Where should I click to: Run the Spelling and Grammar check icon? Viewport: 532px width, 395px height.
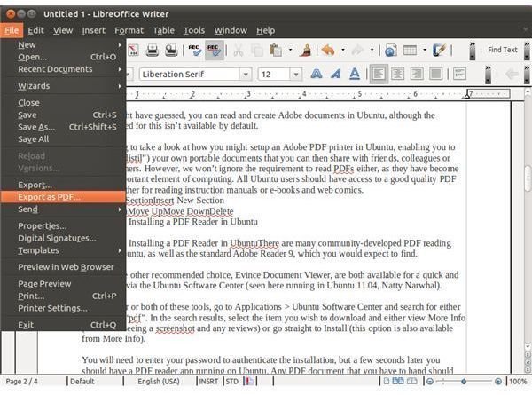[195, 51]
